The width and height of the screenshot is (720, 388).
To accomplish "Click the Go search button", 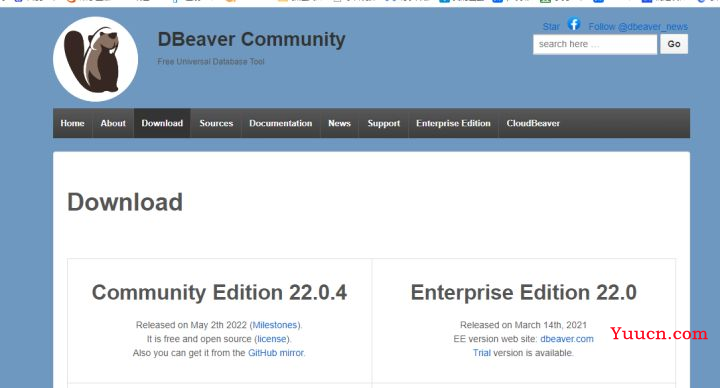I will point(674,44).
